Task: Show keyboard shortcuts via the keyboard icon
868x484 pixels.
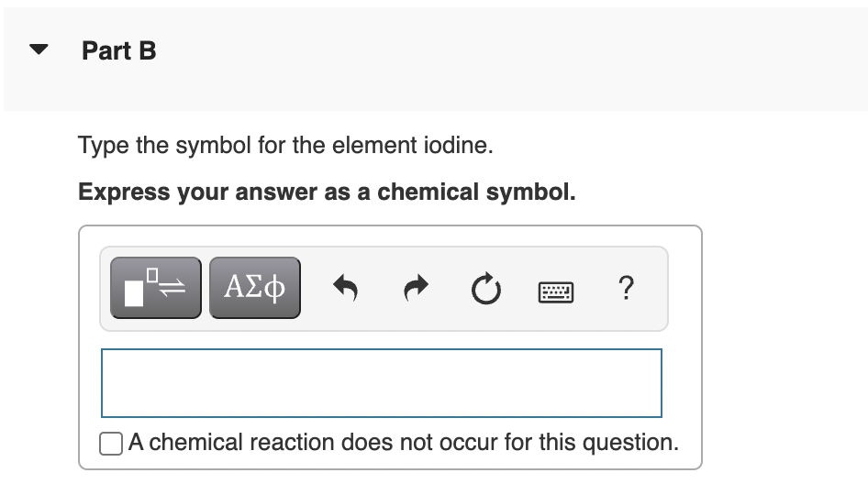Action: [556, 291]
